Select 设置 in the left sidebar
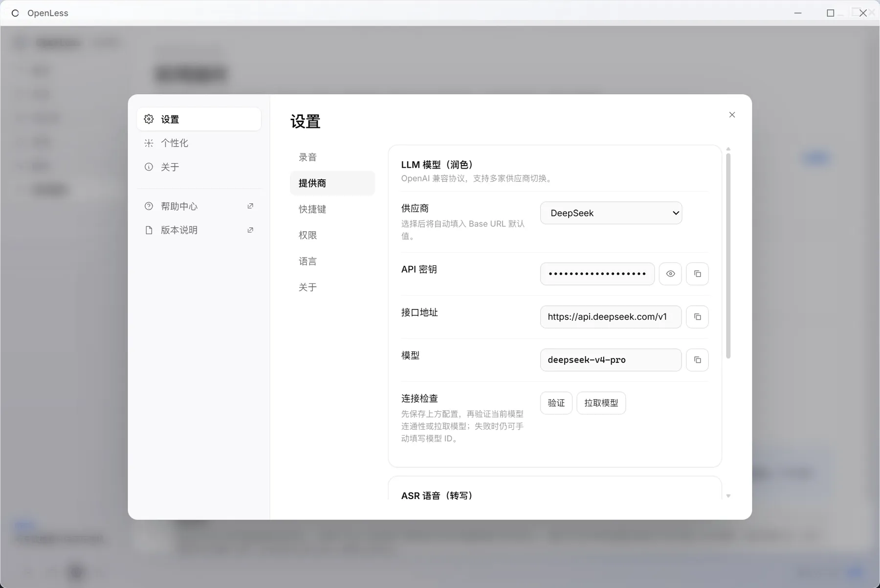 point(199,119)
